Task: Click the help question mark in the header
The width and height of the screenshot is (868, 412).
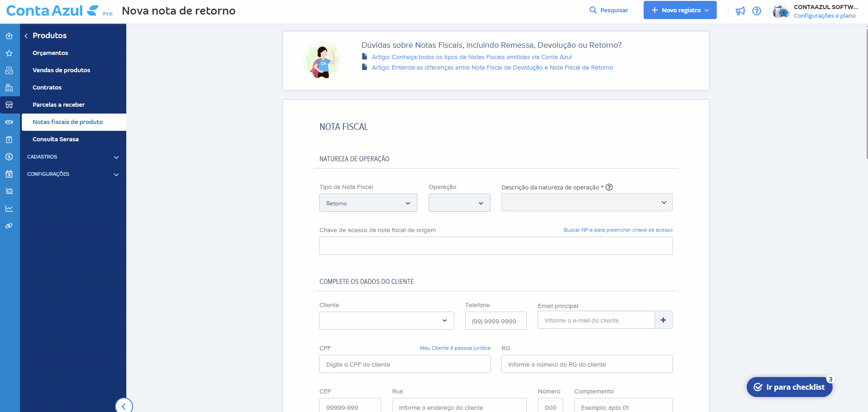Action: tap(757, 11)
